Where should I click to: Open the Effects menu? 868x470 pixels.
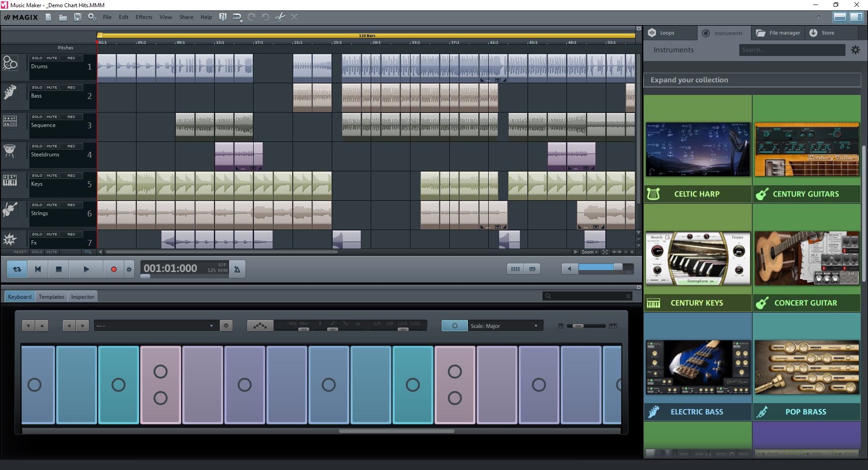tap(144, 17)
